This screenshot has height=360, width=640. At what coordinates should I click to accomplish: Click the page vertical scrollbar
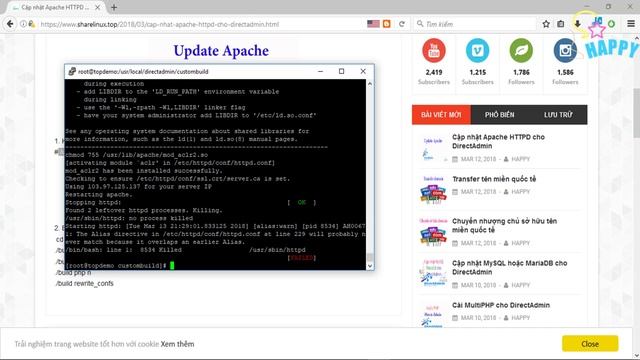tap(636, 113)
